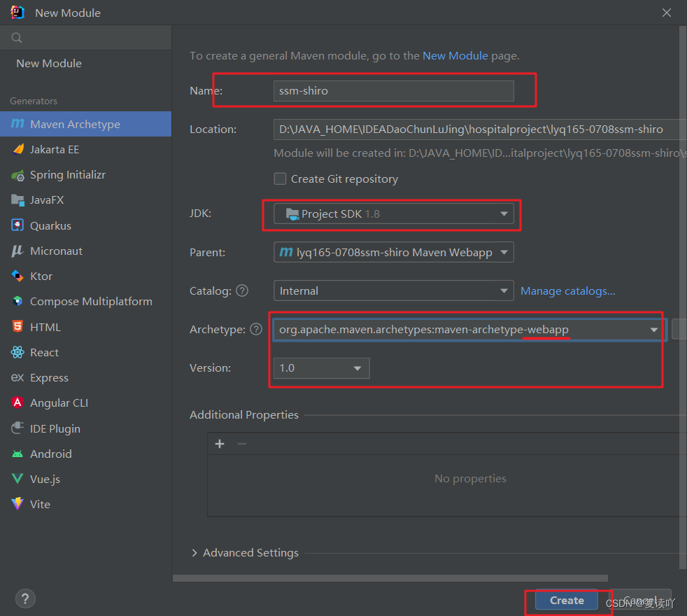687x616 pixels.
Task: Add a property with the plus icon
Action: [x=220, y=444]
